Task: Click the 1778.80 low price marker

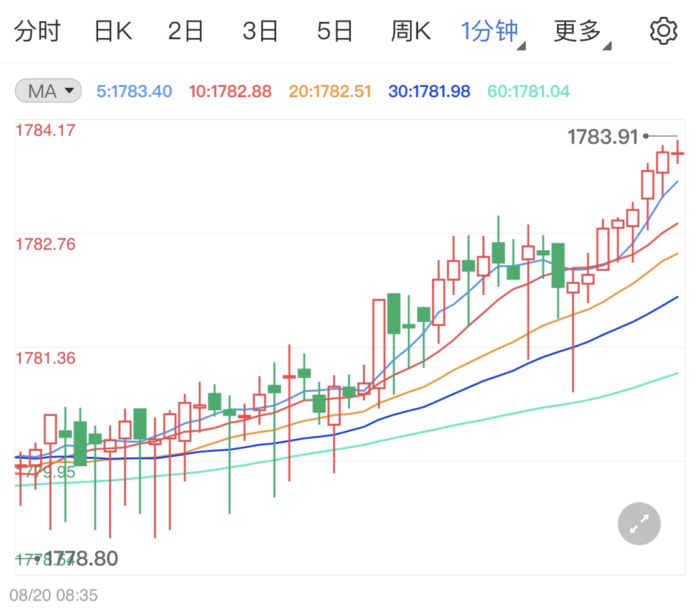Action: point(82,558)
